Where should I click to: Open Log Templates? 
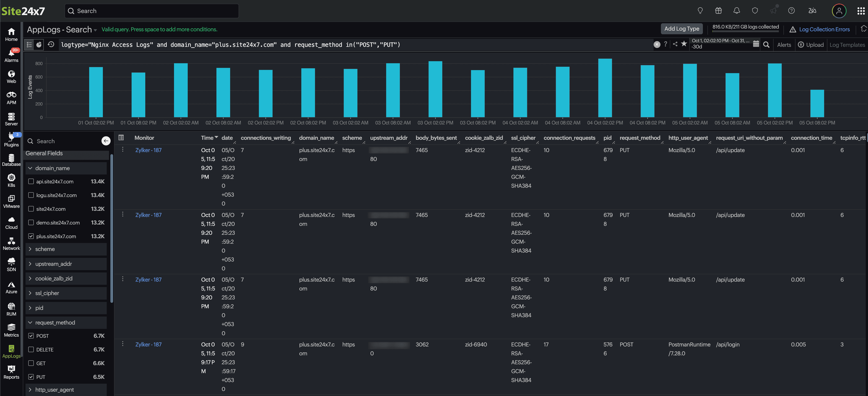(847, 45)
